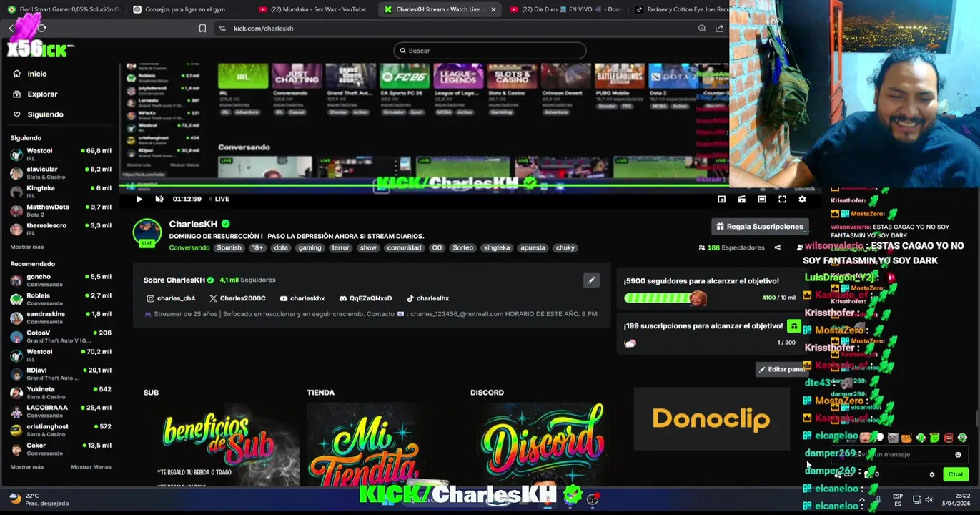Select the Spanish tag
The width and height of the screenshot is (980, 515).
pyautogui.click(x=229, y=248)
